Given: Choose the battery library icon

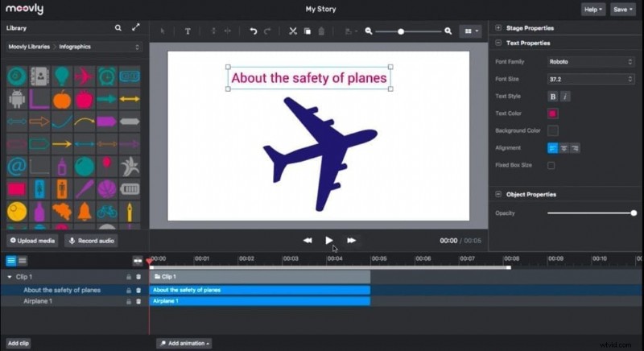Looking at the screenshot, I should click(x=130, y=189).
